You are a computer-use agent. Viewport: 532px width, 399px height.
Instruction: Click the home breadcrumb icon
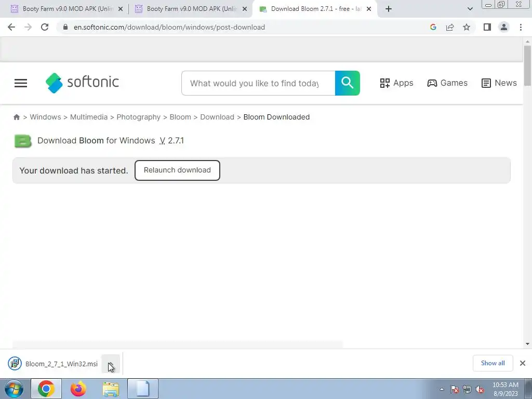16,117
